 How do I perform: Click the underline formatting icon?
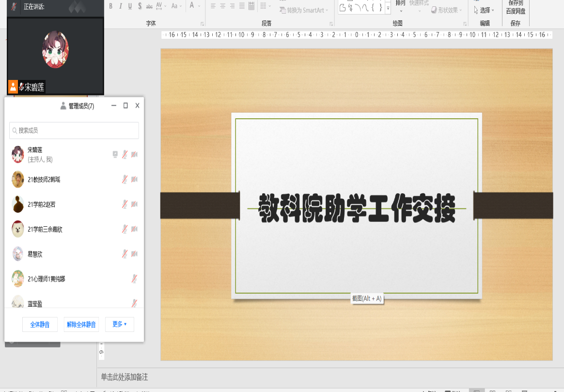pyautogui.click(x=130, y=6)
